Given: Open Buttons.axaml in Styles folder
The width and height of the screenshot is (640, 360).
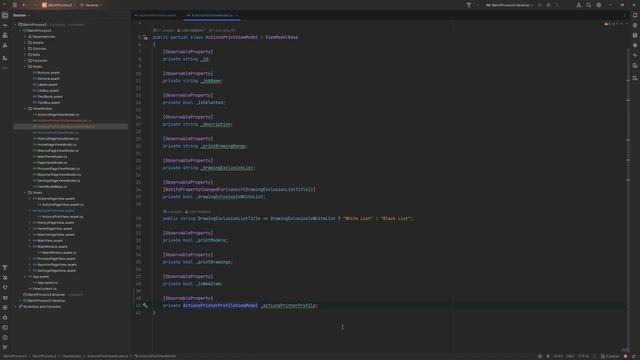Looking at the screenshot, I should (48, 73).
